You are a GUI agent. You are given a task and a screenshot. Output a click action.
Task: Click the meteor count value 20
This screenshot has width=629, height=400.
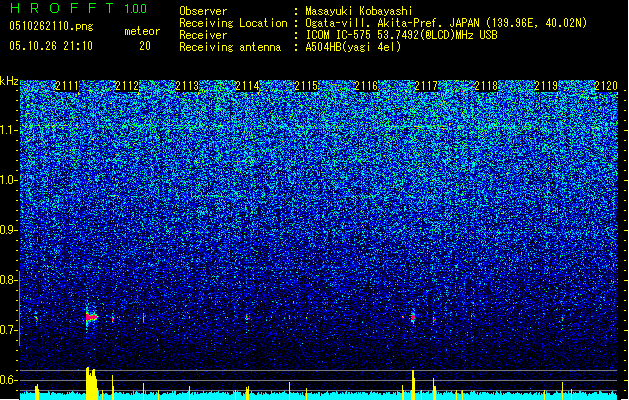(x=145, y=46)
